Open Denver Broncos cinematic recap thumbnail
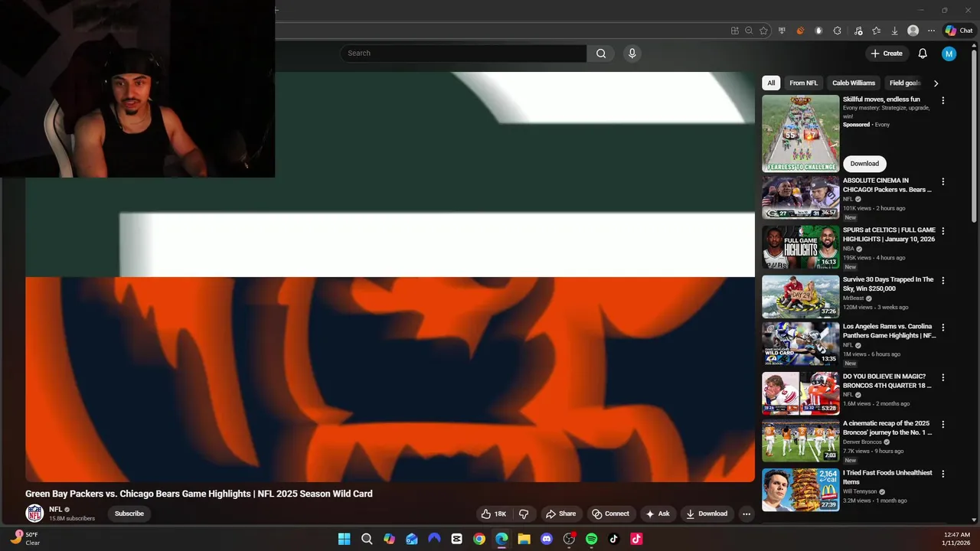This screenshot has height=551, width=980. coord(800,440)
